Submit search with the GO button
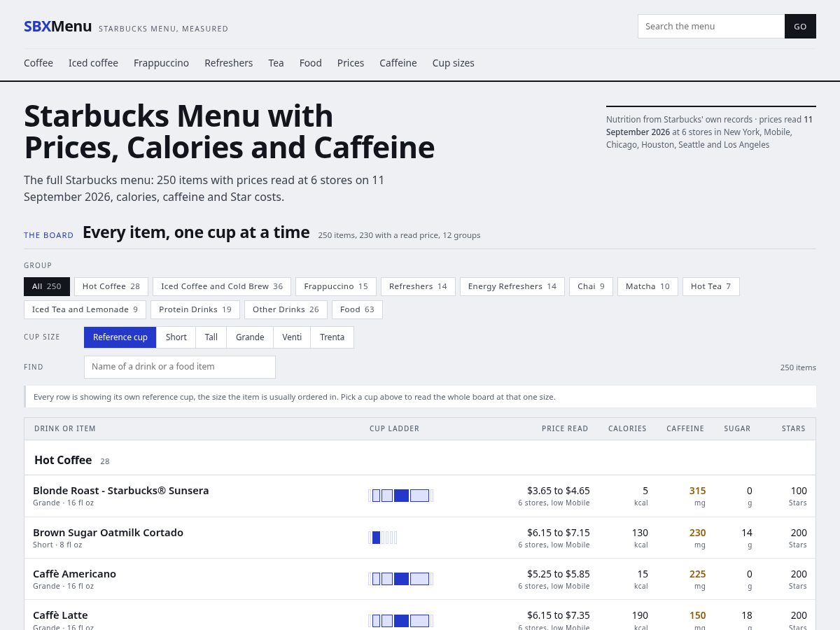This screenshot has width=840, height=630. click(800, 27)
